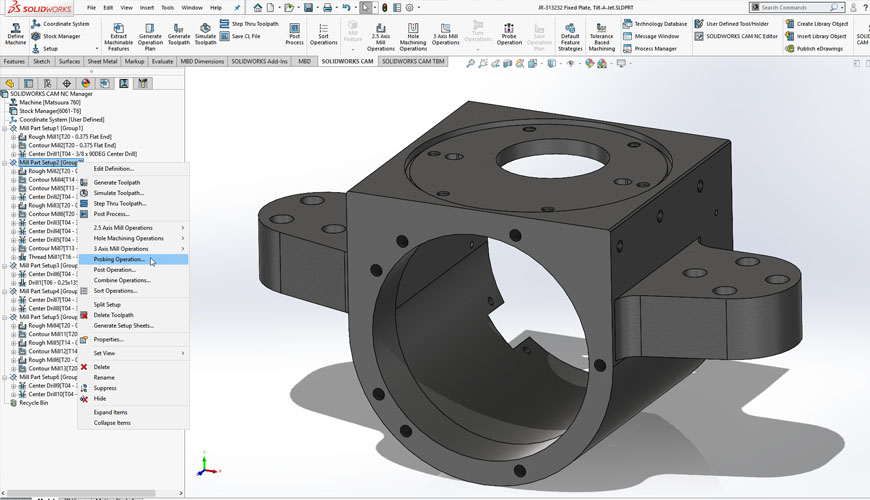Screen dimensions: 870x500
Task: Open the Tools menu
Action: point(167,8)
